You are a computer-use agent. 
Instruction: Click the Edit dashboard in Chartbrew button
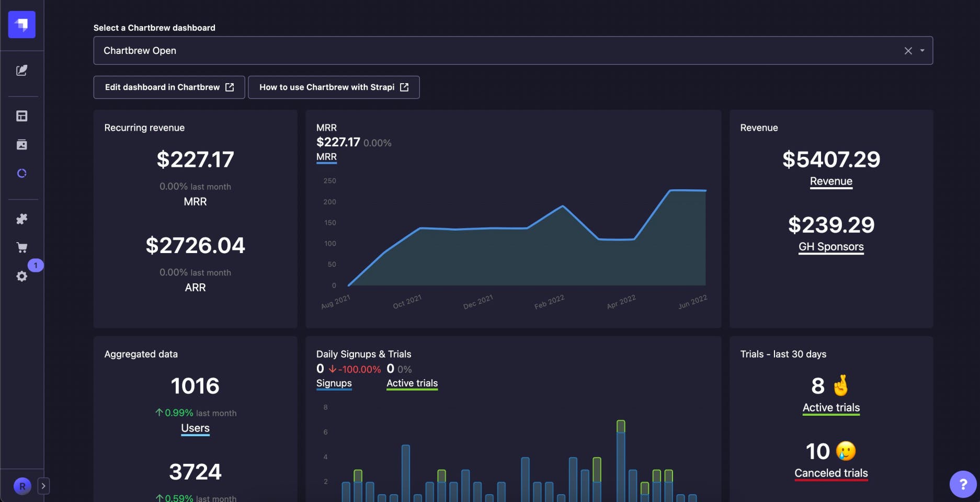(x=168, y=87)
